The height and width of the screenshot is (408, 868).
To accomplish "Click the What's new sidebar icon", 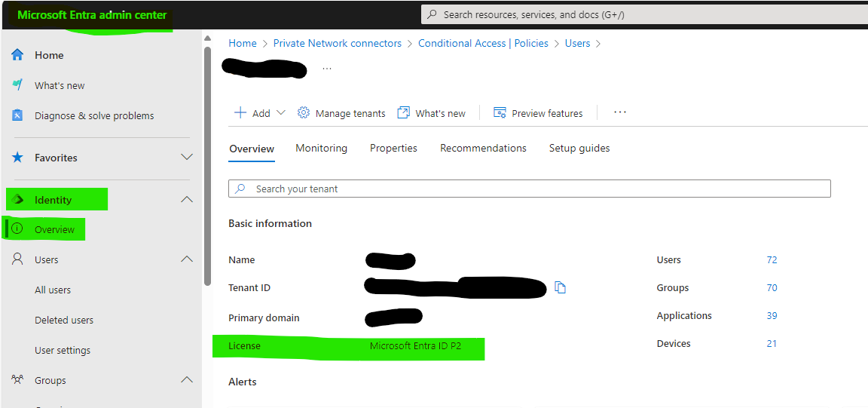I will coord(18,84).
